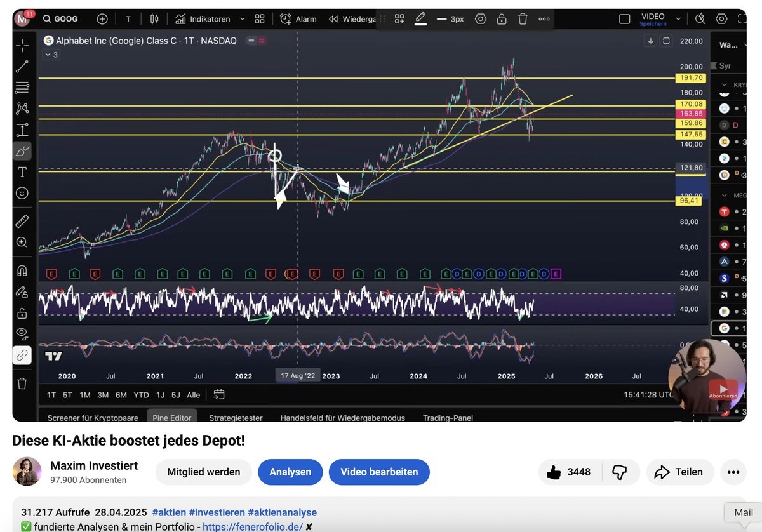Open the Analysen button
The image size is (762, 532).
point(290,472)
